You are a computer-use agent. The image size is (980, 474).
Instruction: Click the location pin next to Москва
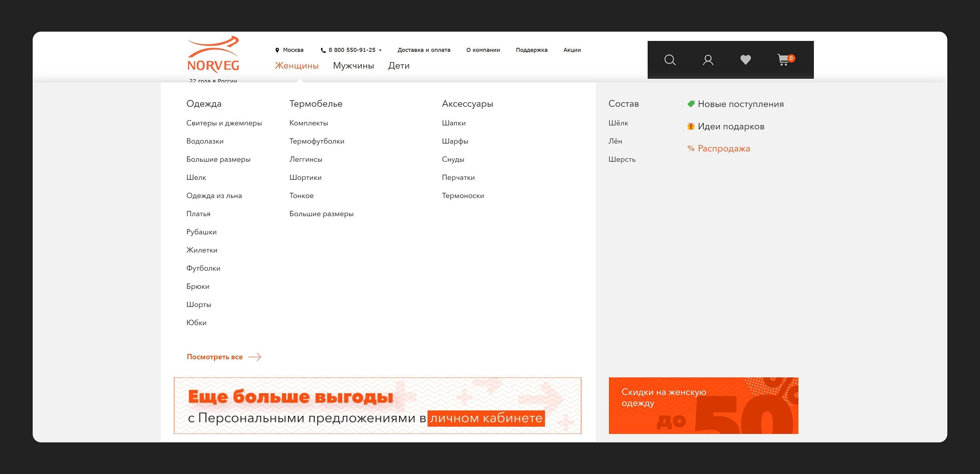point(277,50)
